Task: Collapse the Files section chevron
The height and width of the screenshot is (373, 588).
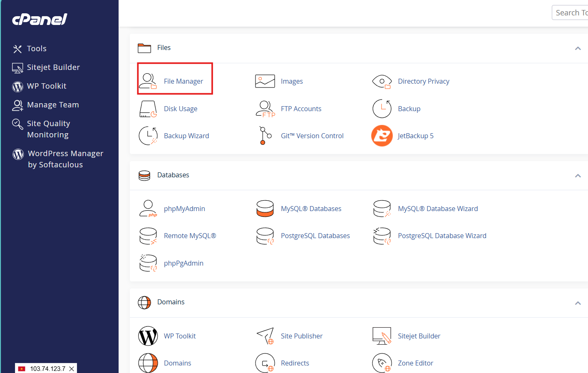Action: click(578, 48)
